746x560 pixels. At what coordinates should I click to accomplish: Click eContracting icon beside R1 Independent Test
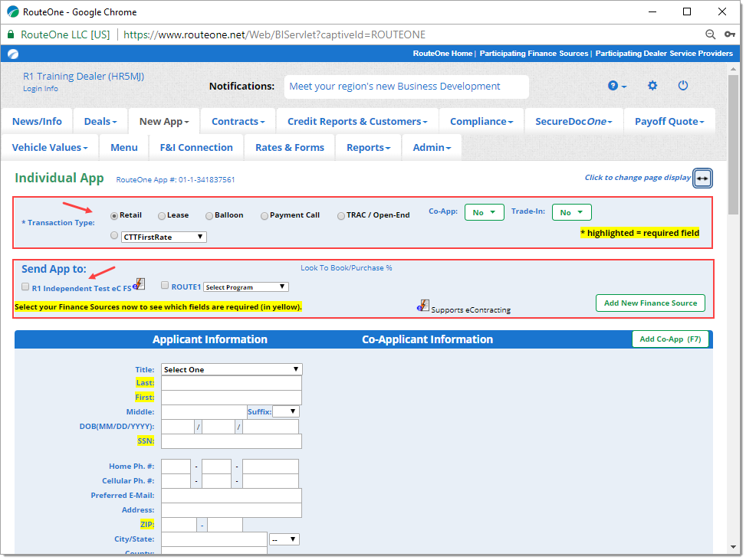tap(139, 284)
